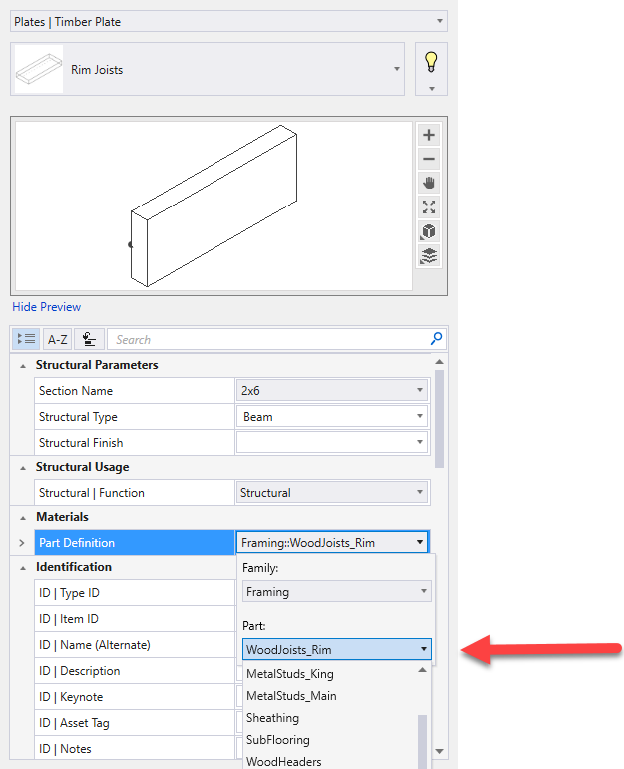Select the ID | Keynote row
624x769 pixels.
click(x=134, y=697)
